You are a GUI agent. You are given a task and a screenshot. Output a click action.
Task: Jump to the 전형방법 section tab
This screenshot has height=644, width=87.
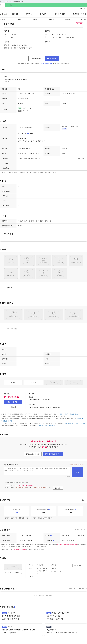(67, 20)
